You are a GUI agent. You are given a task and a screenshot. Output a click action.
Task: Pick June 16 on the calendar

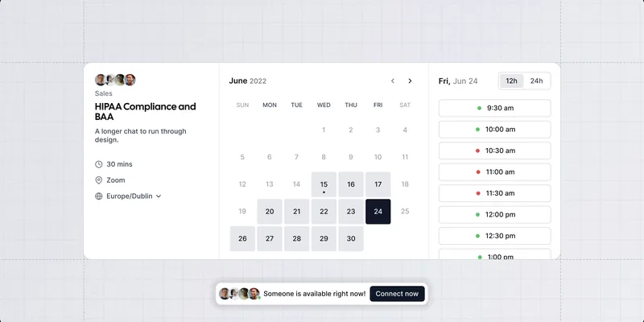(x=351, y=184)
